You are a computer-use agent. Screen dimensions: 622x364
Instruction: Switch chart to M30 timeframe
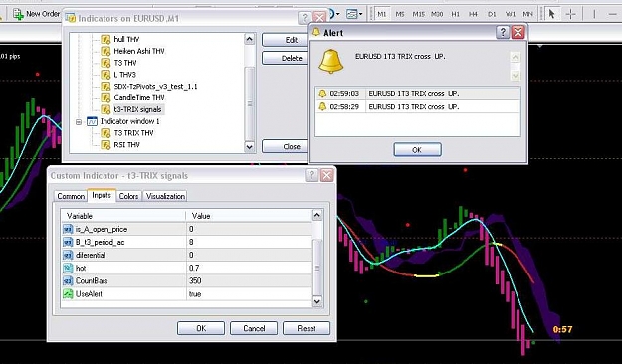tap(437, 14)
